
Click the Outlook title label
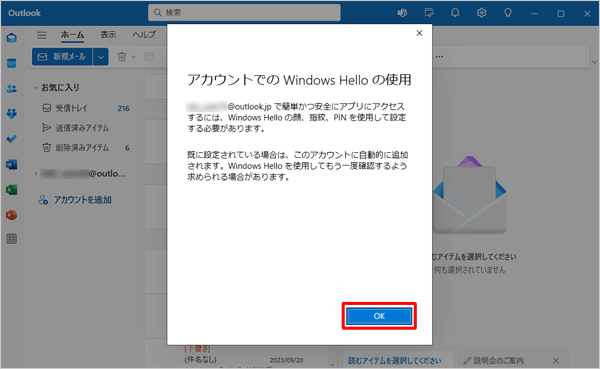tap(24, 13)
